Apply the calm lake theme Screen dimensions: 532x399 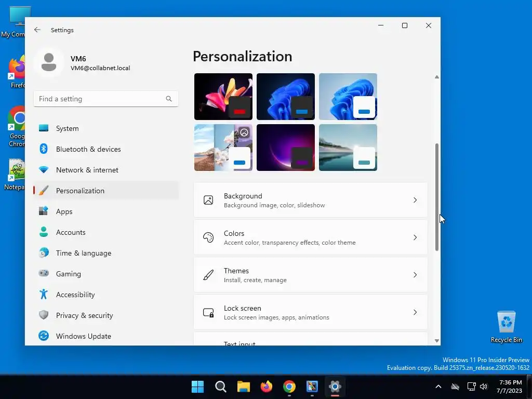click(348, 147)
